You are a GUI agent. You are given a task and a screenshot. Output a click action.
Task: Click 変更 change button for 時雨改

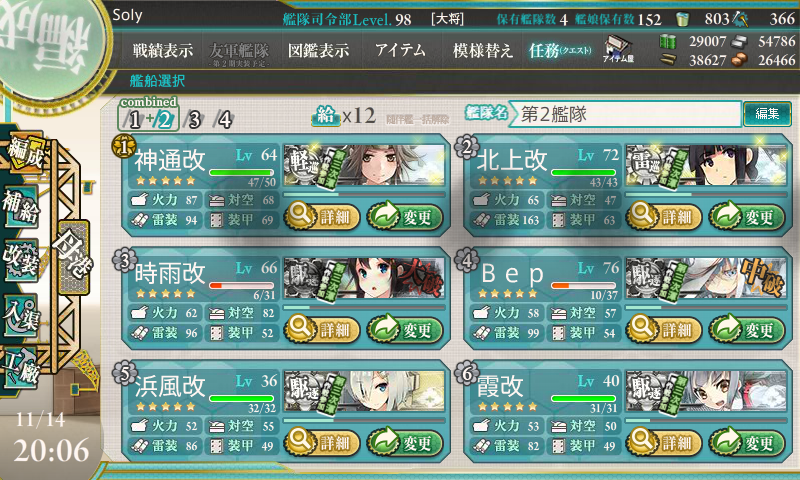[x=405, y=330]
